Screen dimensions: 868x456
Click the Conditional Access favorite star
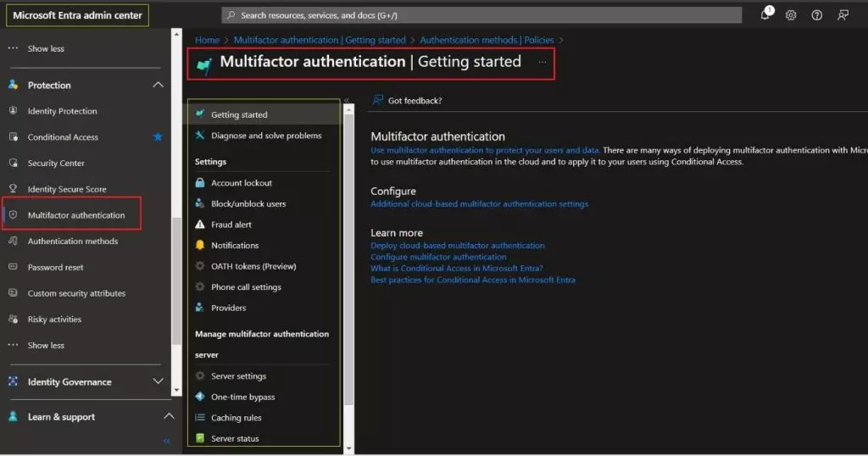158,136
